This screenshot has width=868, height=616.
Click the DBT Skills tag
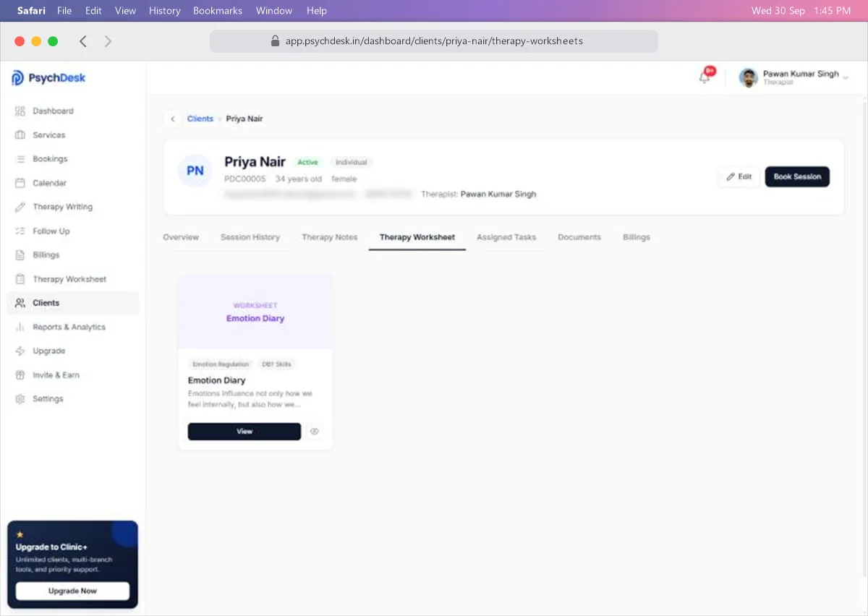276,364
